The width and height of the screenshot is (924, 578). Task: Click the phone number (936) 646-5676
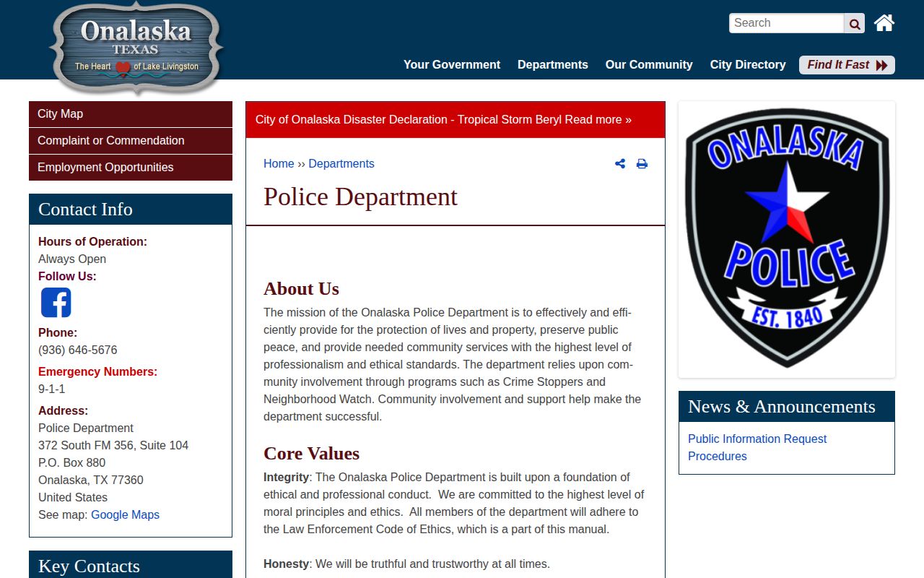pyautogui.click(x=78, y=350)
